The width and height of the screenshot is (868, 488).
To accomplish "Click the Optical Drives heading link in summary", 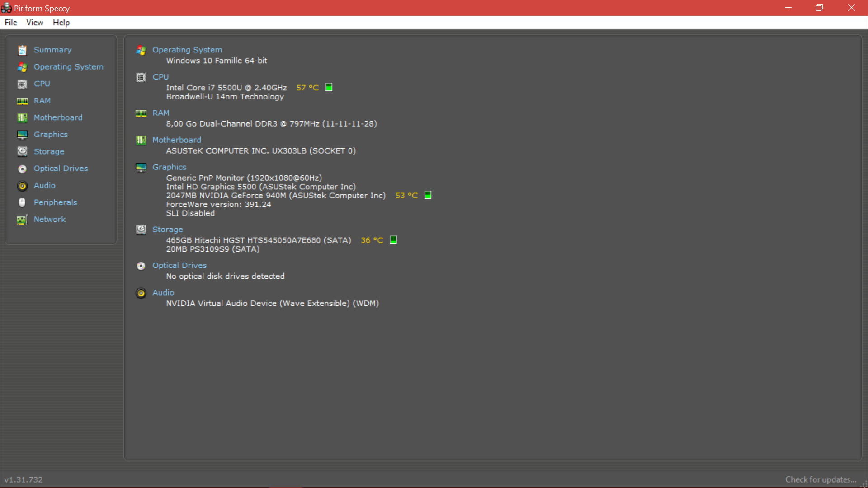I will click(x=179, y=266).
